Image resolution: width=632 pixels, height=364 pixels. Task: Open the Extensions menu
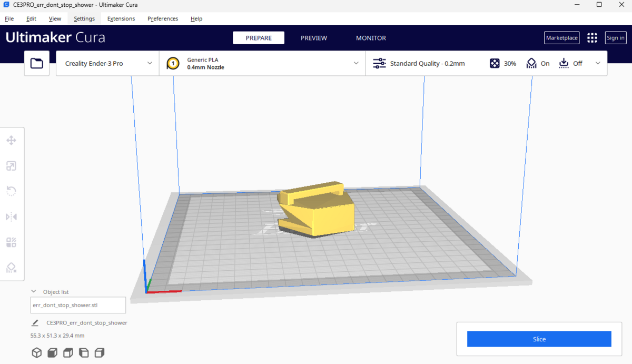(121, 18)
